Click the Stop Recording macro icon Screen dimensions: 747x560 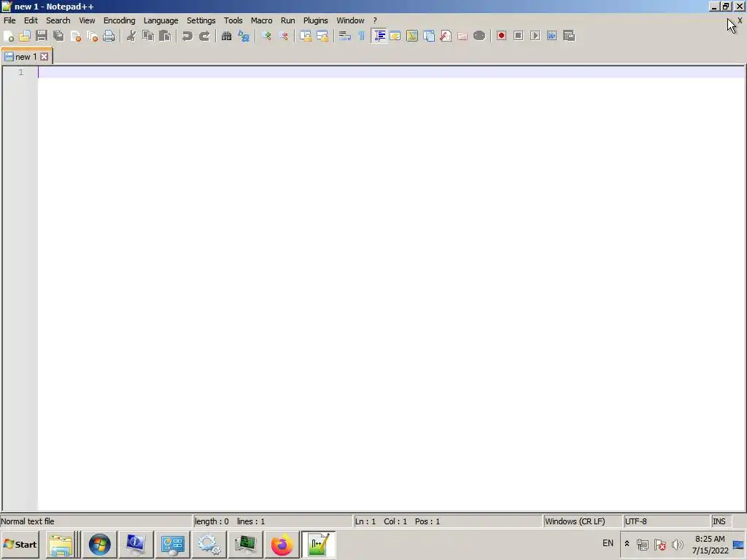pyautogui.click(x=519, y=36)
